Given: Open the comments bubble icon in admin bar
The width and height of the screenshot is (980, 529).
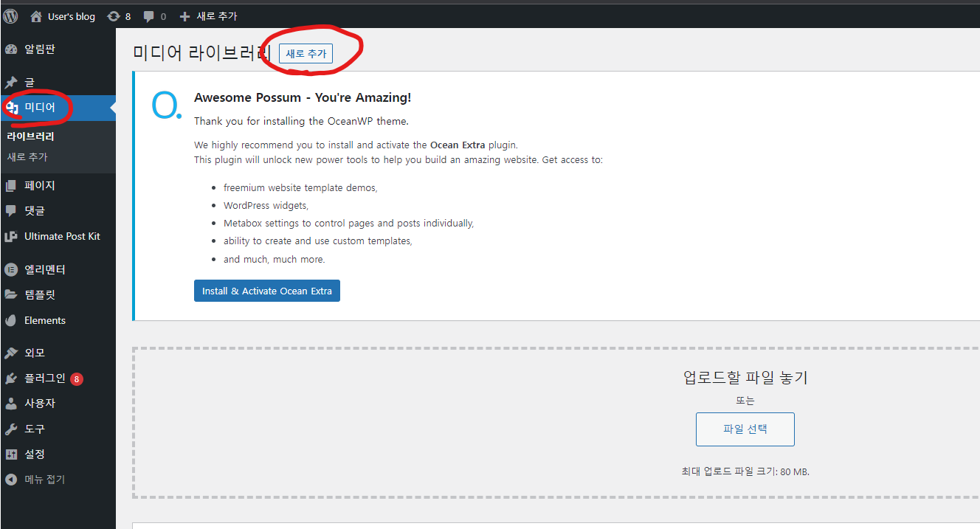Looking at the screenshot, I should [x=149, y=16].
